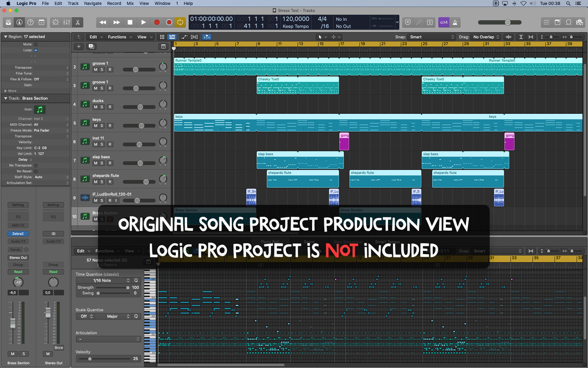Click the Rewind transport button

103,22
